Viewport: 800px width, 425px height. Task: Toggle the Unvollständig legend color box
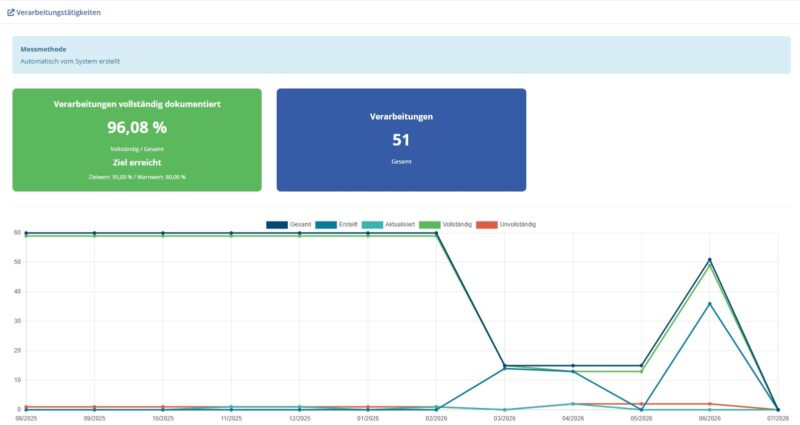coord(487,224)
